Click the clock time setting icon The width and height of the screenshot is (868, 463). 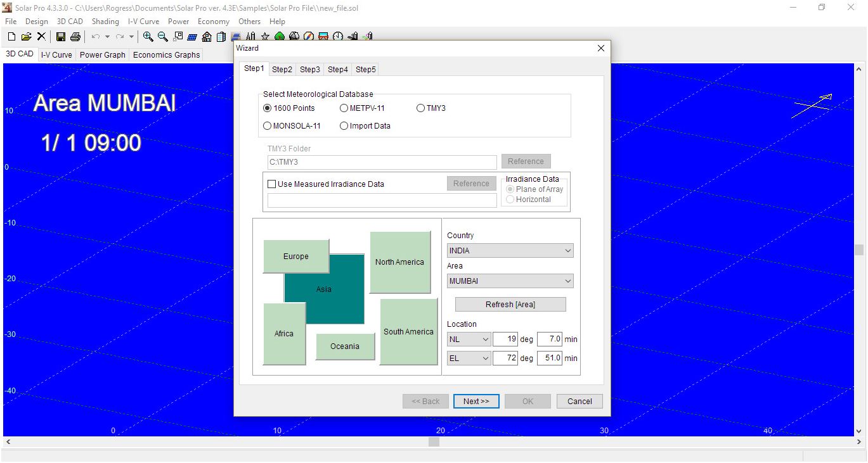click(338, 37)
